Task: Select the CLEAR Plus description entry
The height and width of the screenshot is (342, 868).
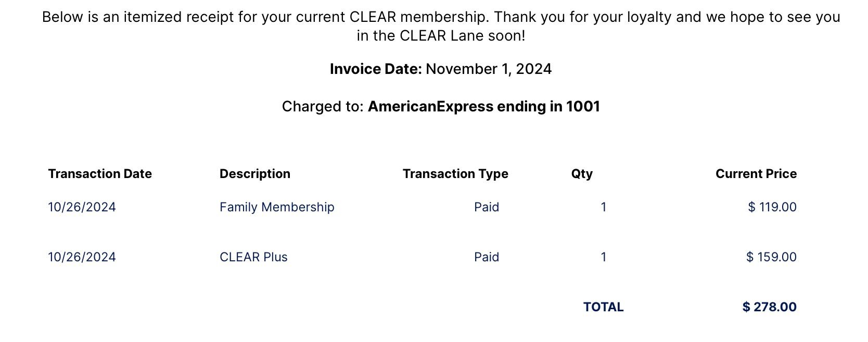Action: pos(253,257)
